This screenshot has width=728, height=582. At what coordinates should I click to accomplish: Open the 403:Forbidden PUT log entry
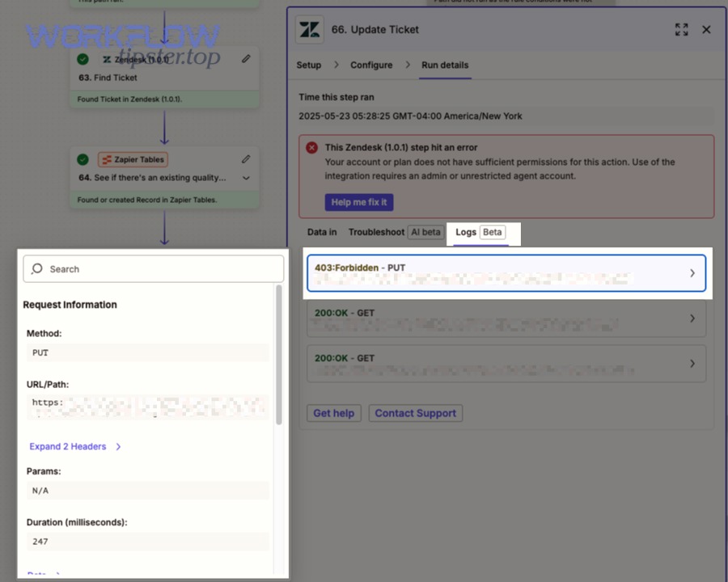[x=506, y=273]
